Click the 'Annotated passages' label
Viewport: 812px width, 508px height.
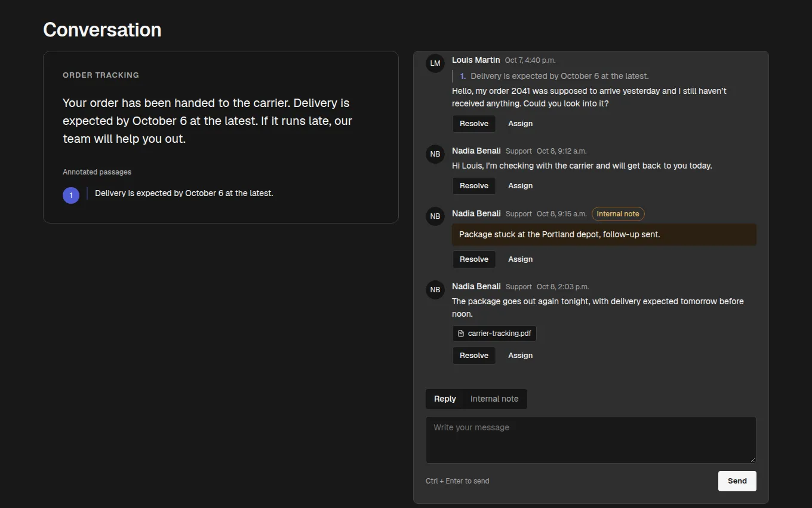tap(97, 172)
